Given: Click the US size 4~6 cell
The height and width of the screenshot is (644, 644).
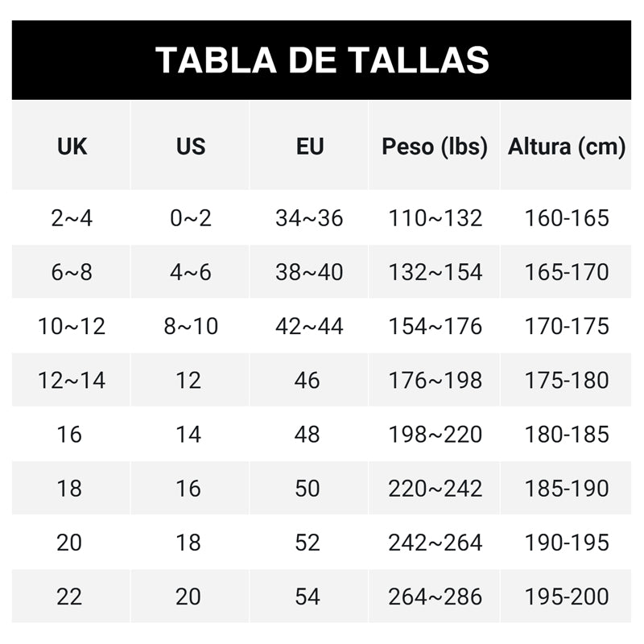Looking at the screenshot, I should (x=190, y=272).
